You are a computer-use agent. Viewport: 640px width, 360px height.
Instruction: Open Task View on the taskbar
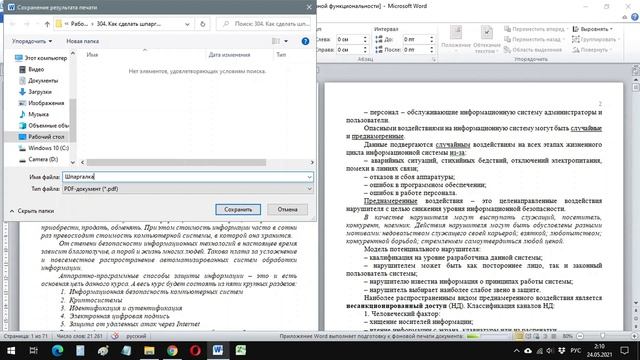click(x=34, y=351)
